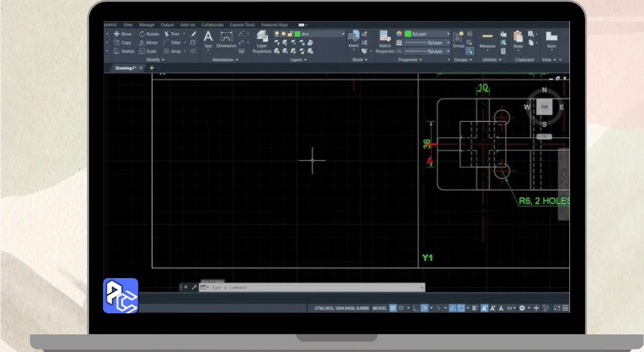Click the MODEL space button
Viewport: 644px width, 352px height.
pos(379,308)
